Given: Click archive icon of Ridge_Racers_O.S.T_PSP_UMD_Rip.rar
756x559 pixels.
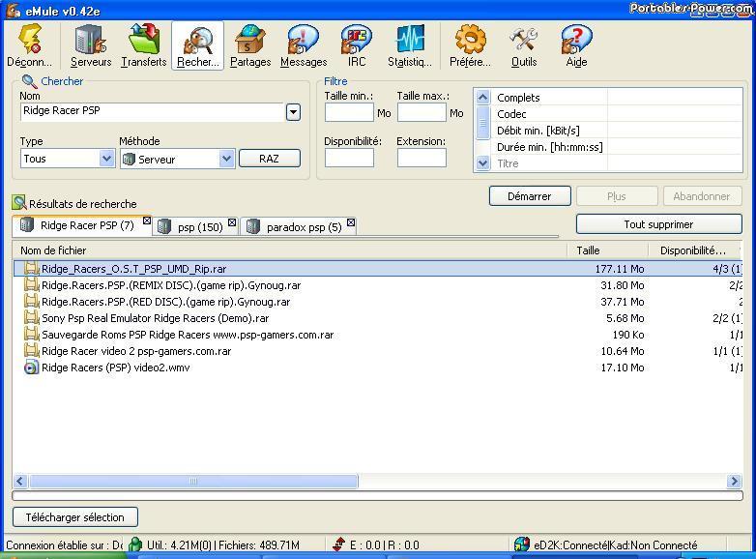Looking at the screenshot, I should click(31, 269).
